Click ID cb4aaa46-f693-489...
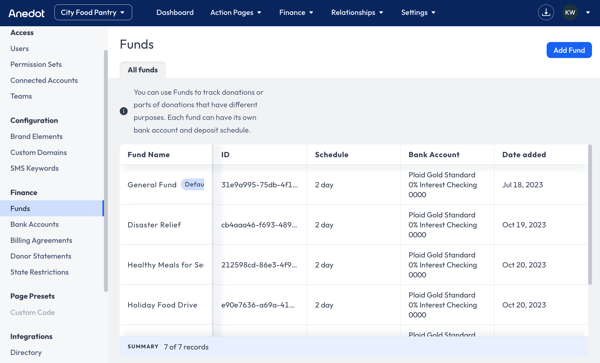Image resolution: width=600 pixels, height=363 pixels. point(259,225)
